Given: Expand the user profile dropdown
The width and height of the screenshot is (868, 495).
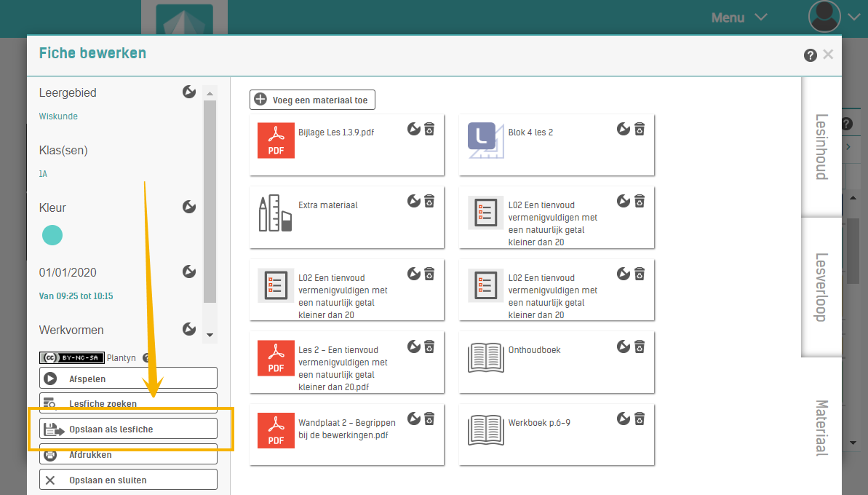Looking at the screenshot, I should (854, 17).
